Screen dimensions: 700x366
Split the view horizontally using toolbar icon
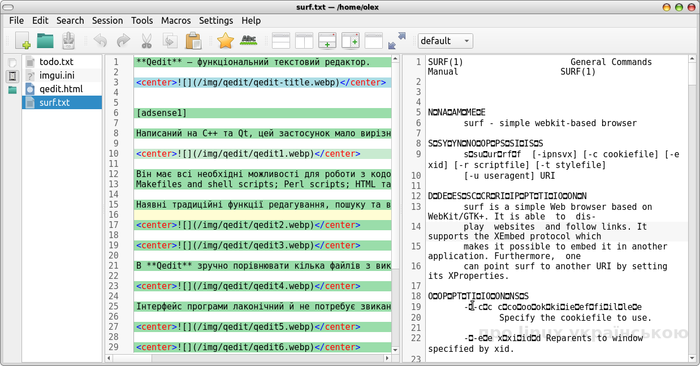(x=281, y=41)
